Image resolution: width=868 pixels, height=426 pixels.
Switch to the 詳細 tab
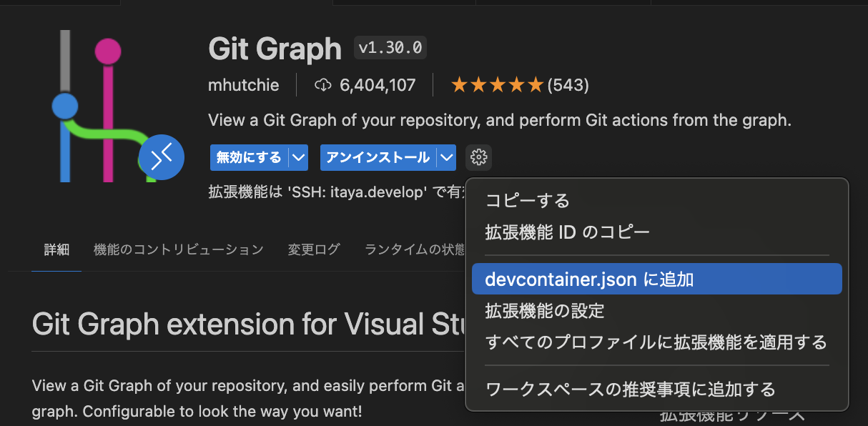pyautogui.click(x=56, y=249)
